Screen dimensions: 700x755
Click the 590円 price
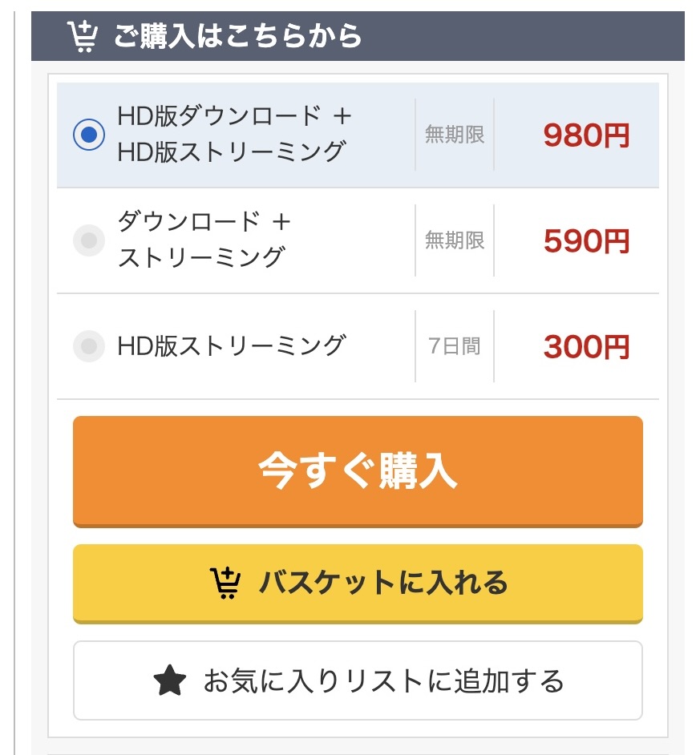586,240
